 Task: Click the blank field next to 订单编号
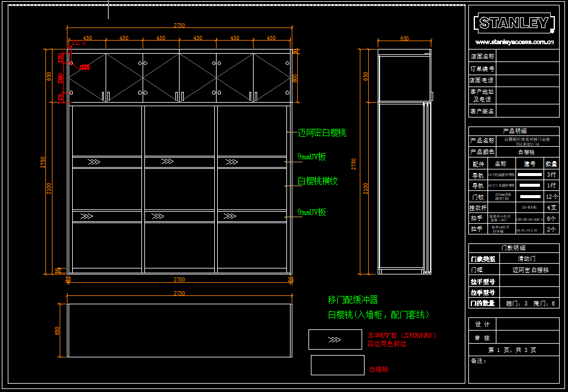click(528, 69)
